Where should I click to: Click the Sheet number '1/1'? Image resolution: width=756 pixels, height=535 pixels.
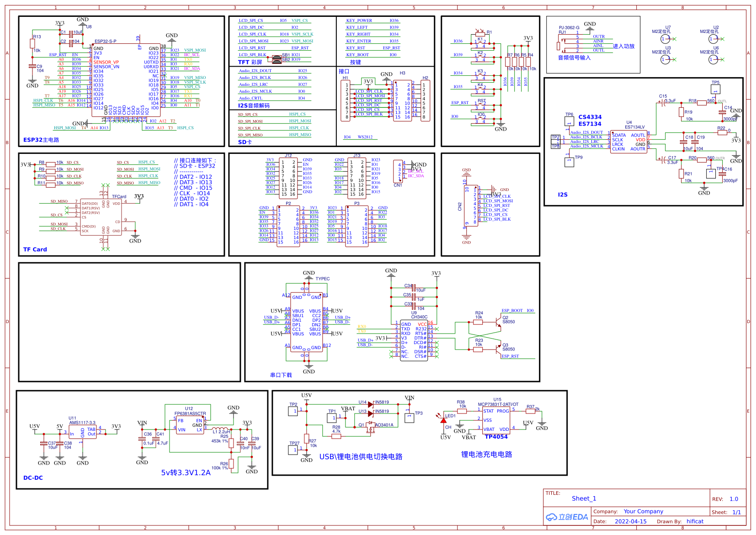pyautogui.click(x=737, y=512)
